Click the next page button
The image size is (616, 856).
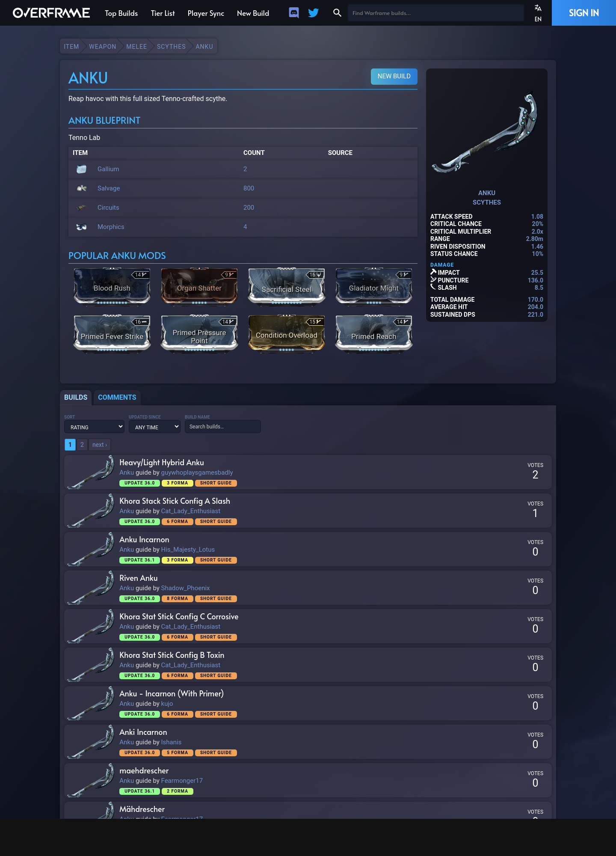pyautogui.click(x=100, y=445)
